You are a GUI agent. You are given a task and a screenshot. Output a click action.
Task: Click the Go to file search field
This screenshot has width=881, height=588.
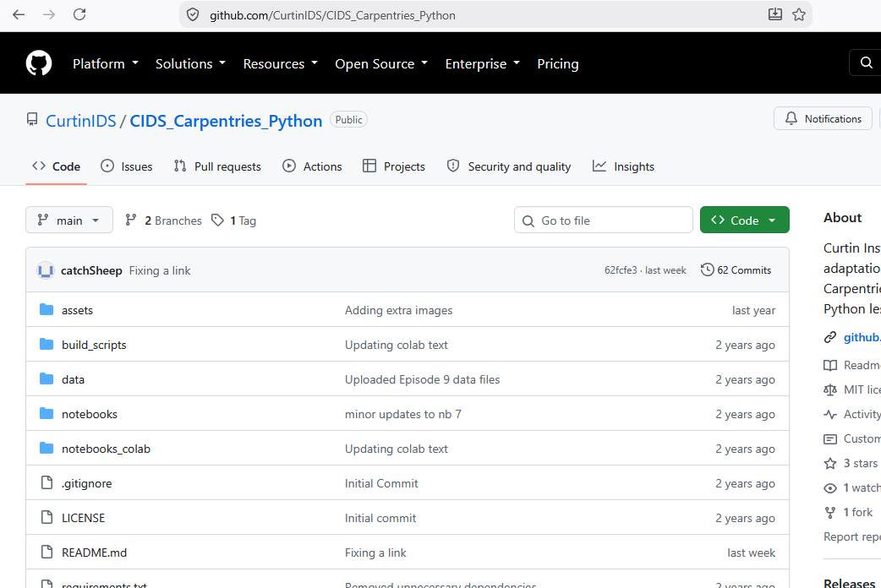pyautogui.click(x=604, y=220)
